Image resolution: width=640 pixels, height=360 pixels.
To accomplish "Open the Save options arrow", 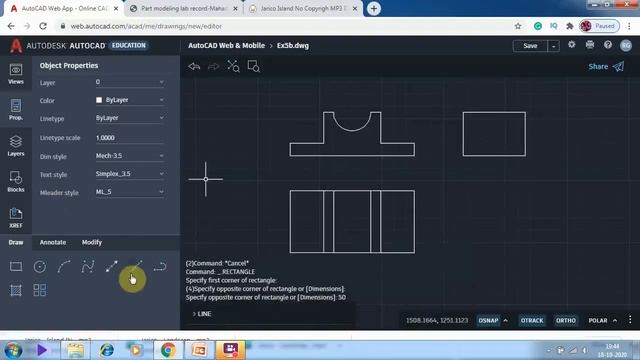I will coord(553,46).
